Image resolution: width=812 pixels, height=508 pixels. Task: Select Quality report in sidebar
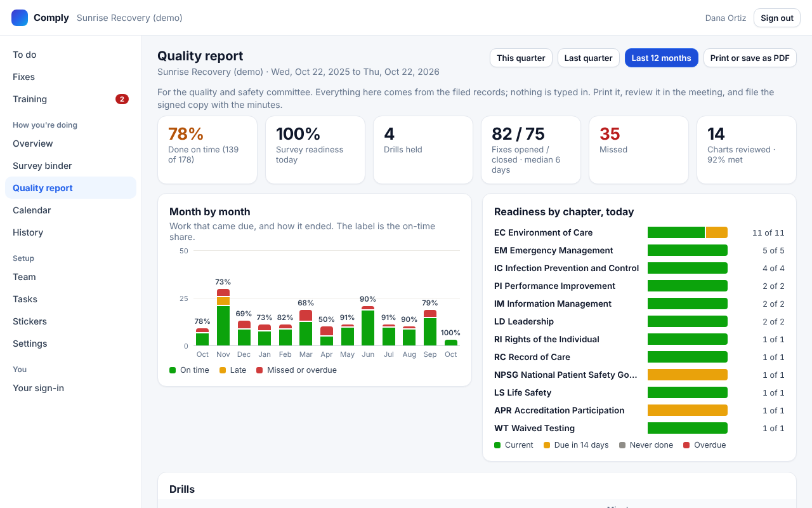pyautogui.click(x=70, y=188)
